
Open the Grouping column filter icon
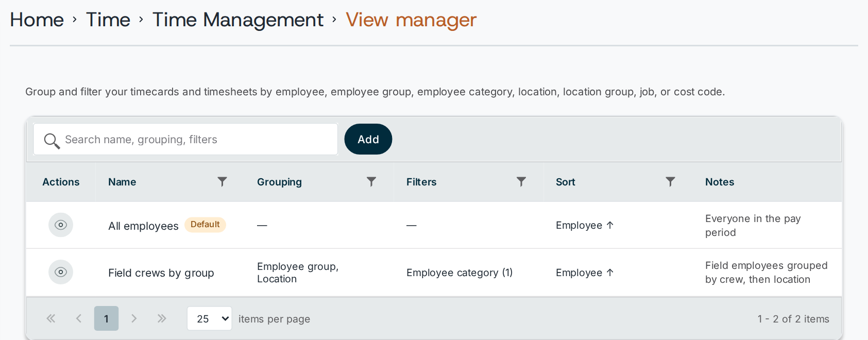pos(371,182)
